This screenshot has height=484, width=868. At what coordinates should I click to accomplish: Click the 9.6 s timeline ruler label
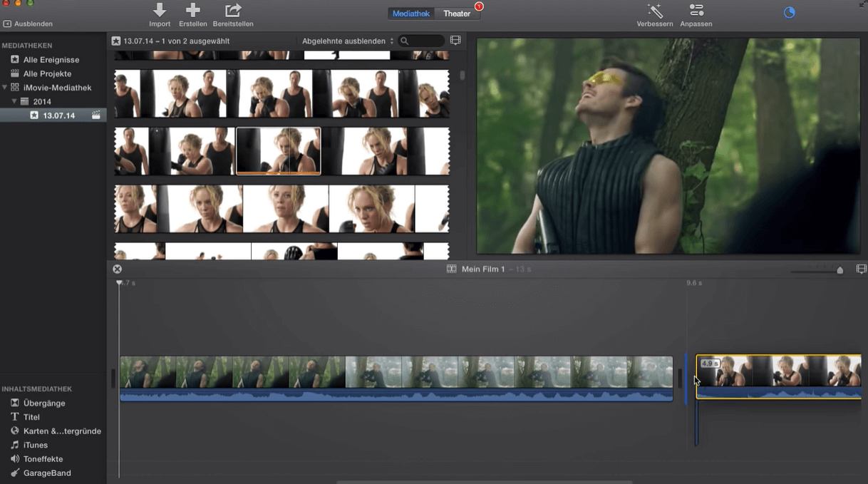tap(694, 283)
